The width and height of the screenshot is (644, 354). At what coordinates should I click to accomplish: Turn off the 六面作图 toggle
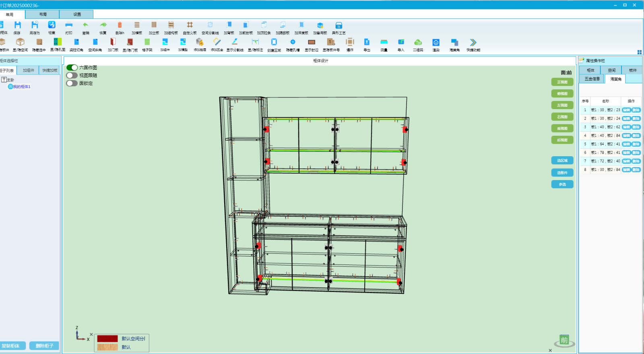72,68
